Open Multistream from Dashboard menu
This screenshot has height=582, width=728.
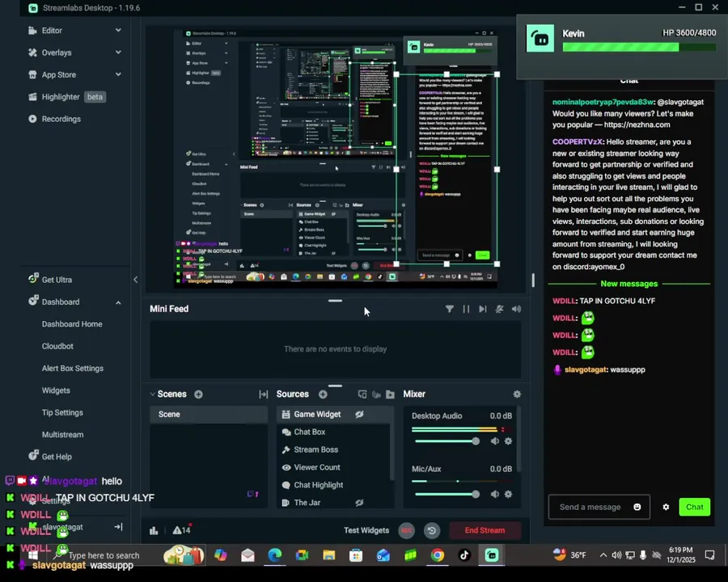62,434
